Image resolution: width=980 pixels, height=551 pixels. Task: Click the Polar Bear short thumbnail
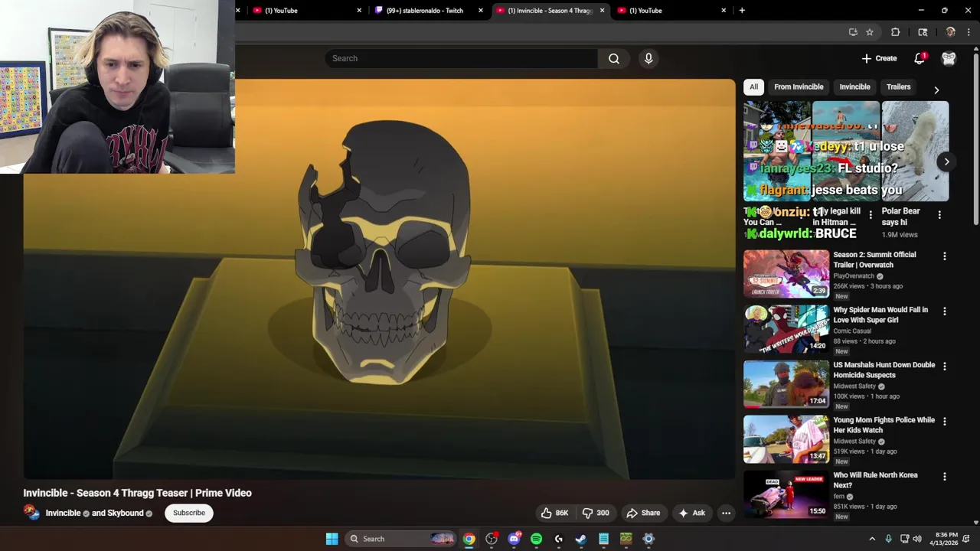coord(915,151)
